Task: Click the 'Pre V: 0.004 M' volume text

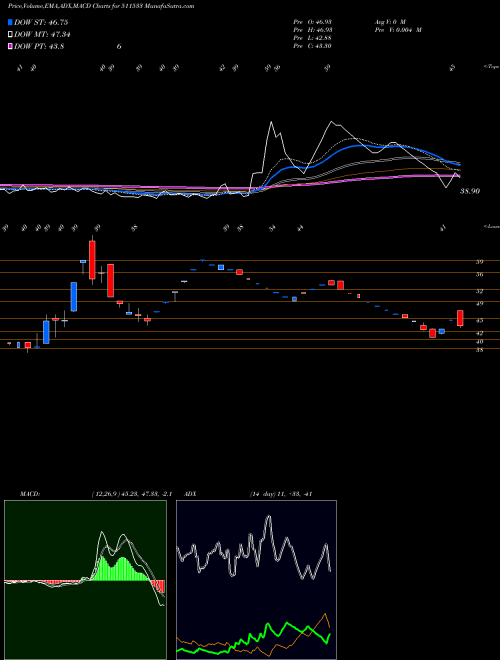Action: [x=399, y=30]
